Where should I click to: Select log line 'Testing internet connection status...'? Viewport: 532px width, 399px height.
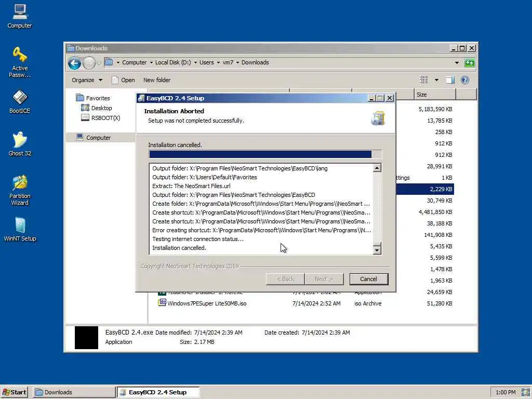[198, 239]
